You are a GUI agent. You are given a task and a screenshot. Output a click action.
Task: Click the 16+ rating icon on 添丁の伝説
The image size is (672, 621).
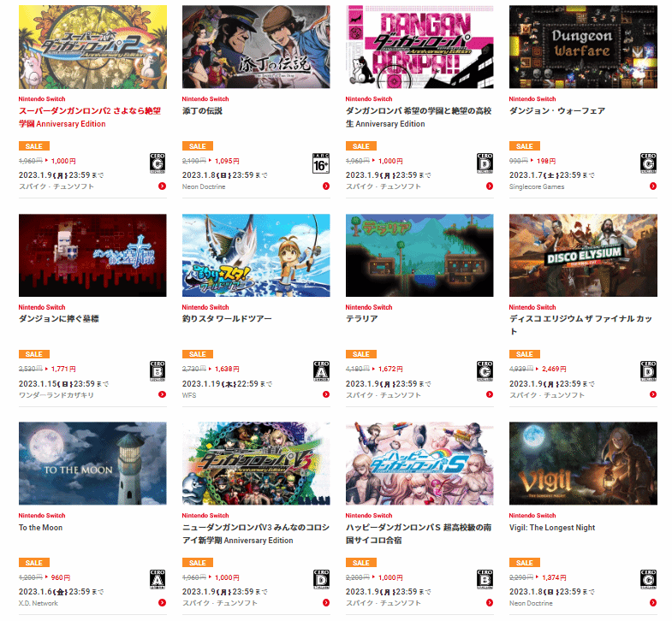click(x=321, y=163)
